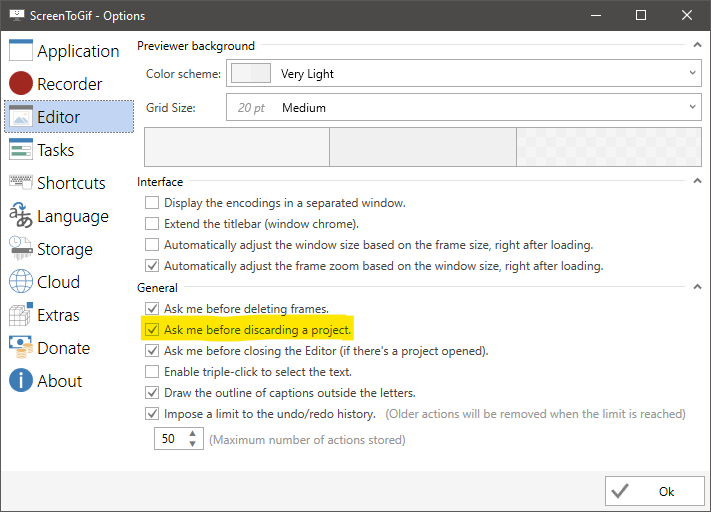
Task: Maximize the Options window
Action: coord(641,15)
